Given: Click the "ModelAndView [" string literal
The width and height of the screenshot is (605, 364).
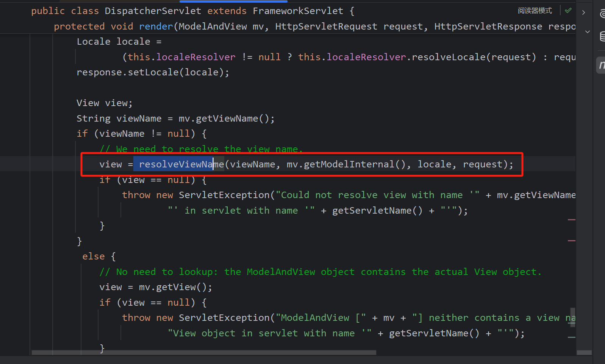Looking at the screenshot, I should pyautogui.click(x=320, y=318).
